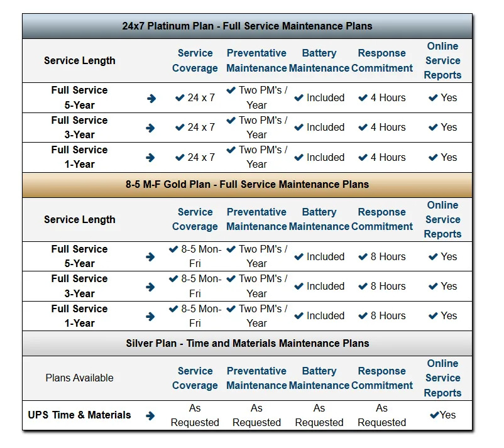This screenshot has height=448, width=504.
Task: Click the arrow icon beside Gold Full Service 3-Year
Action: pos(150,287)
